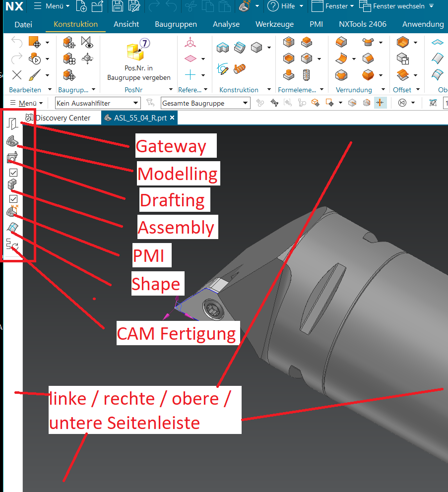Expand the Baugrup... group arrow
The width and height of the screenshot is (448, 492).
(94, 90)
